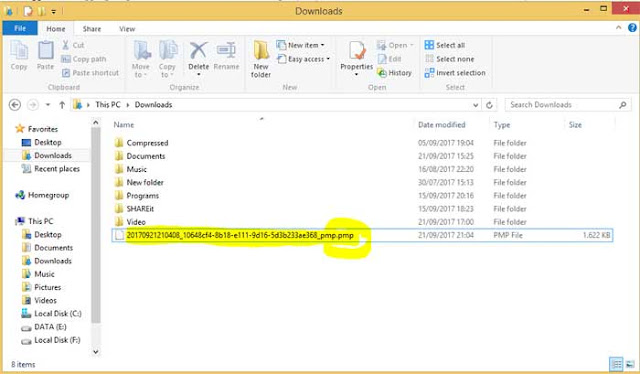Collapse the ribbon with the chevron
640x374 pixels.
(618, 28)
